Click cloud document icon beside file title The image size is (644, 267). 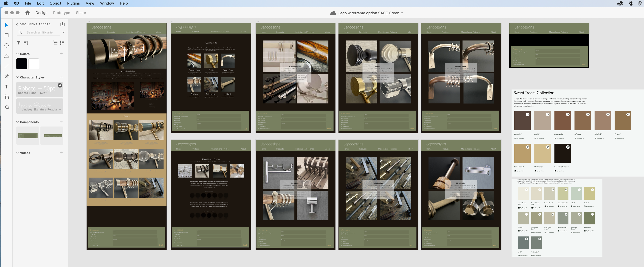click(x=333, y=13)
